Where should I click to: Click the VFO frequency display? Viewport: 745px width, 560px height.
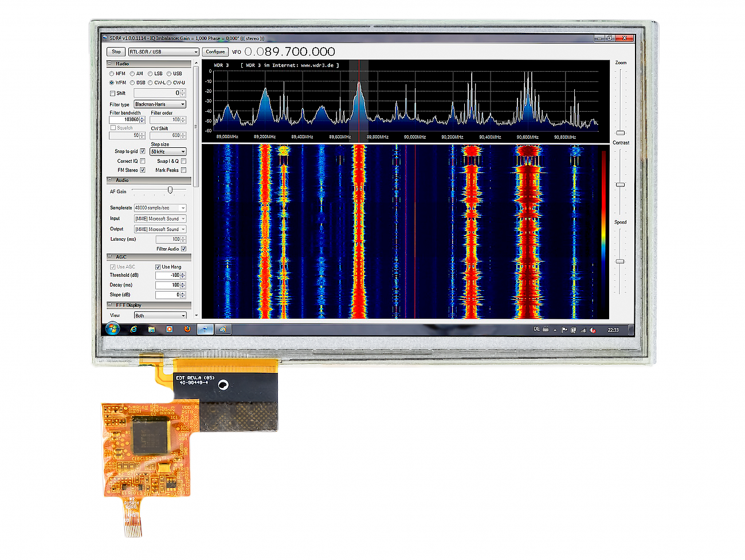point(289,52)
